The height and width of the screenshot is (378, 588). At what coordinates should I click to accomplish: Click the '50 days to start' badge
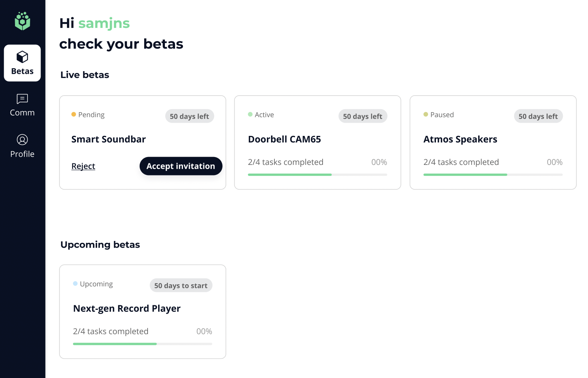click(x=181, y=285)
